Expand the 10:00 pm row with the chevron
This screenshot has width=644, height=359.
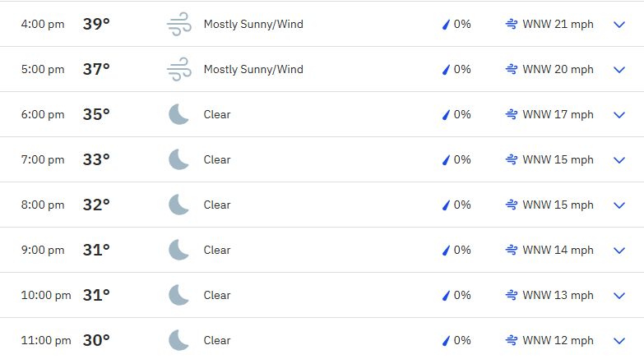coord(619,296)
